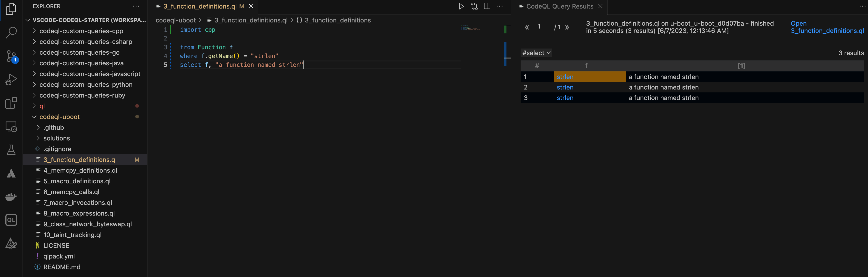Open the Extensions view icon
The height and width of the screenshot is (277, 868).
[x=11, y=103]
